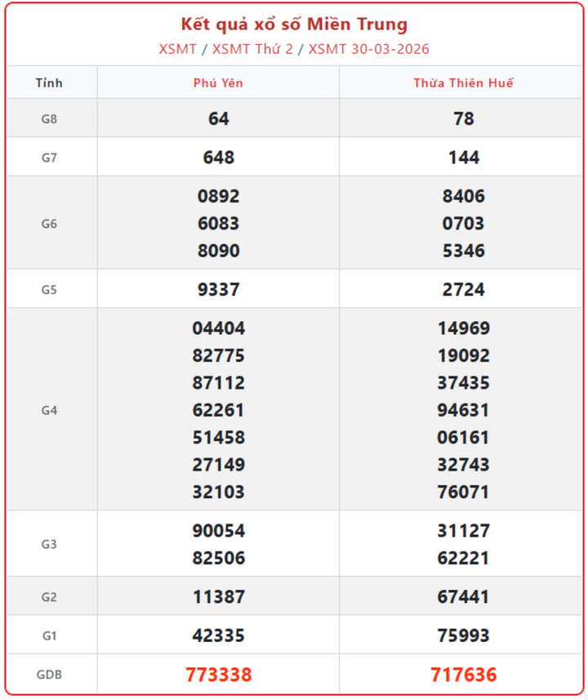Click the Tỉnh column header
This screenshot has width=588, height=700.
tap(49, 83)
